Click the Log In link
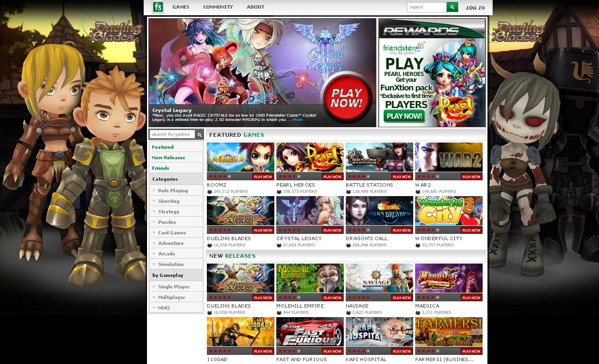 click(x=475, y=8)
